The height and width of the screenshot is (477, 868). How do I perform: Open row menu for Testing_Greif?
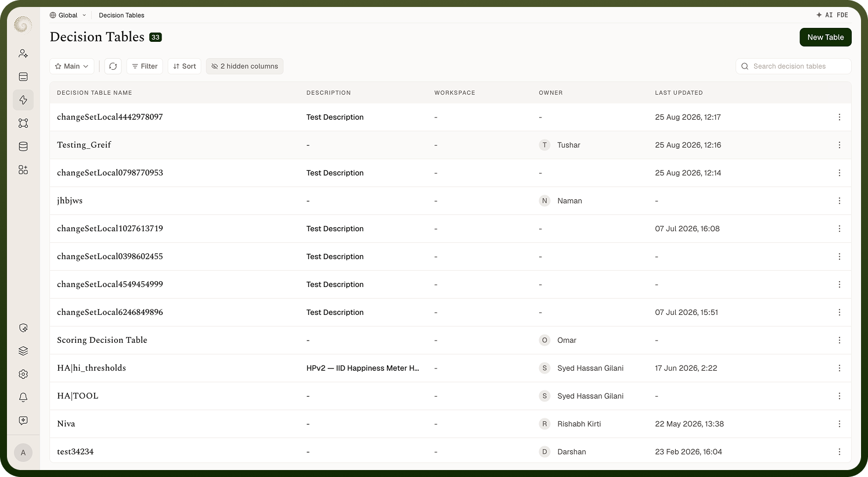pos(839,145)
